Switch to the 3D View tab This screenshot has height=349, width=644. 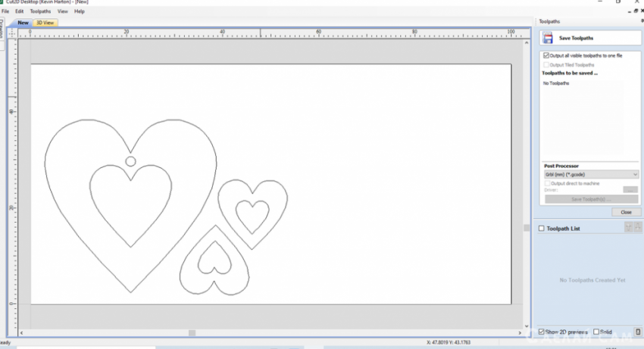coord(45,23)
